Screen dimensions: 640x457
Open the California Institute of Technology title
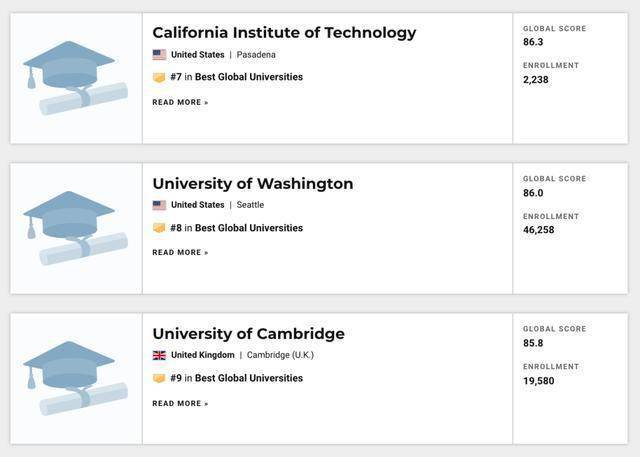coord(284,32)
